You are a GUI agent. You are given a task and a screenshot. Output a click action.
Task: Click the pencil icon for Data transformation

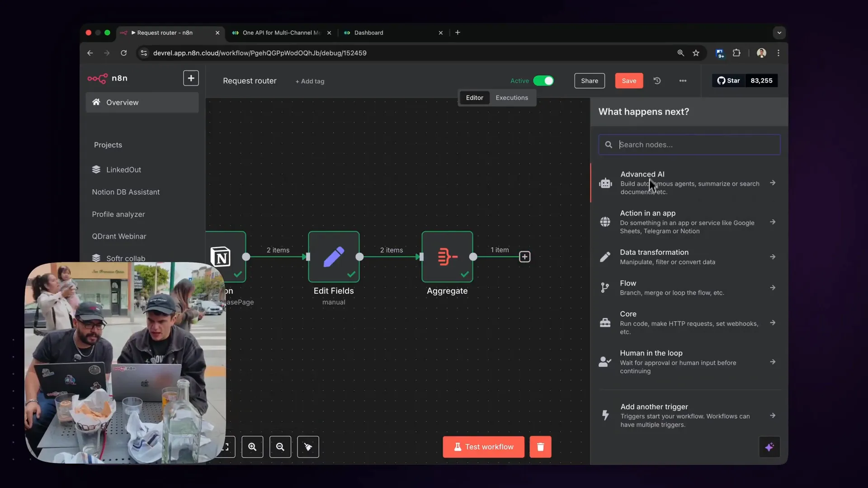pos(605,257)
